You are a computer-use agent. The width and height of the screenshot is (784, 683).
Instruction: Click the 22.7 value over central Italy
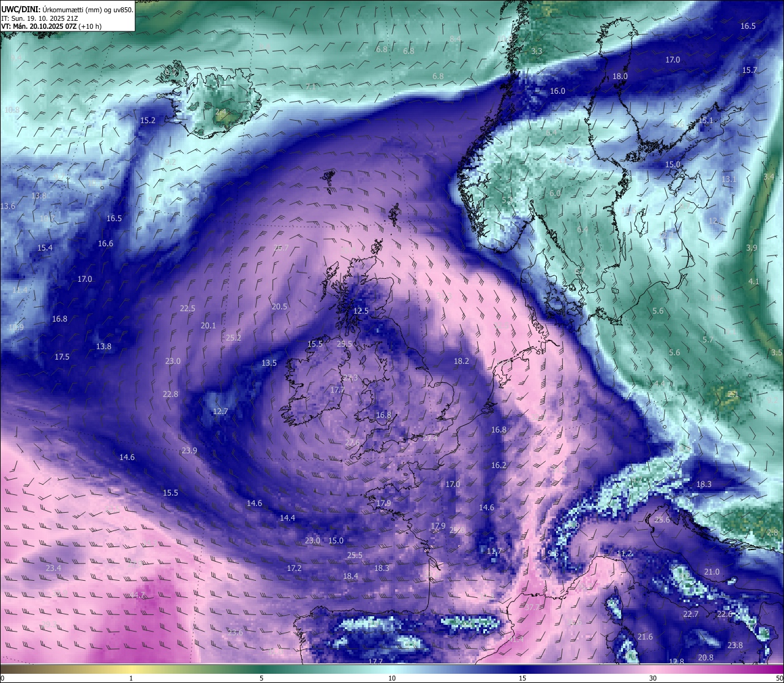[690, 614]
